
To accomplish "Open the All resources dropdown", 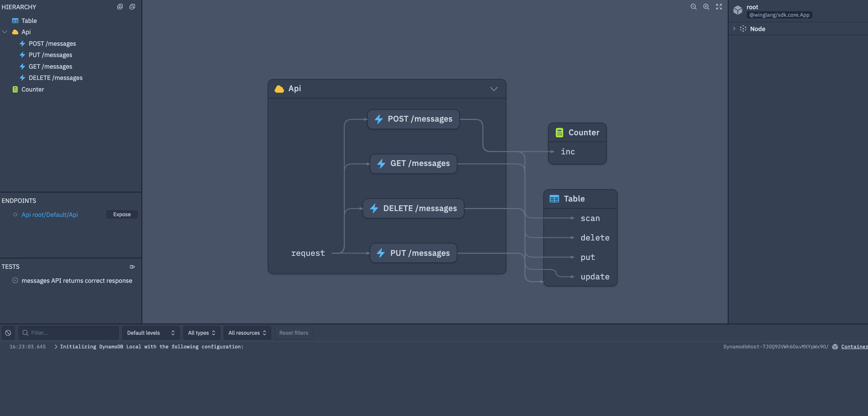I will click(247, 333).
